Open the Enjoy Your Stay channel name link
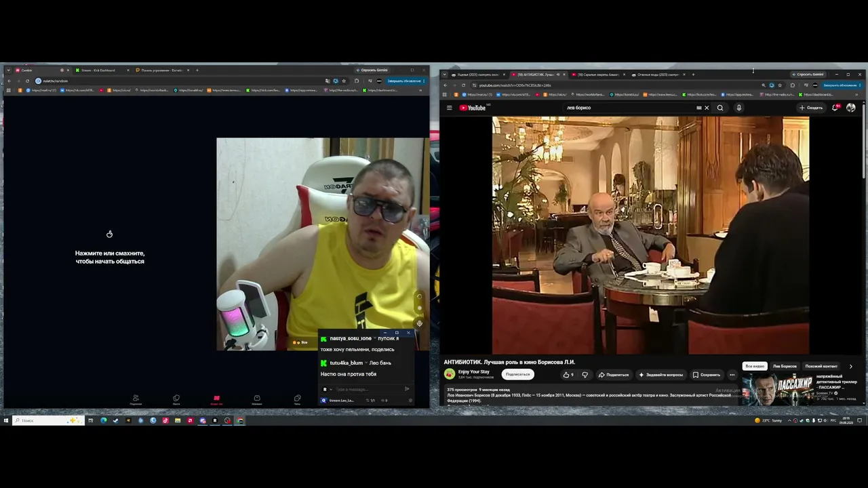The height and width of the screenshot is (488, 868). coord(474,371)
